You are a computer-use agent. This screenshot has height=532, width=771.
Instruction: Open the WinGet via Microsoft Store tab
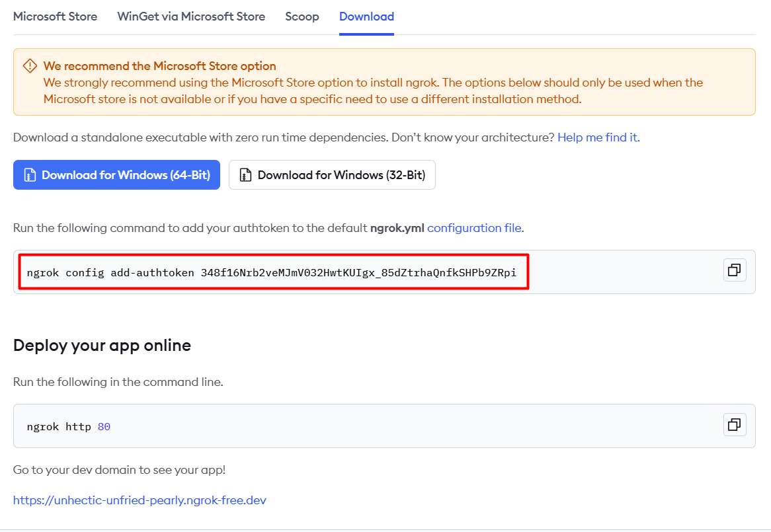[191, 17]
